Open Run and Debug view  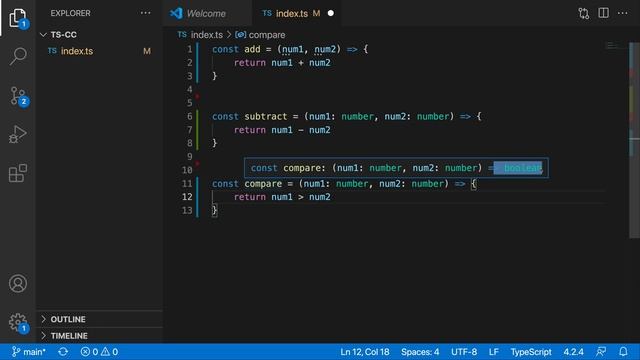pyautogui.click(x=18, y=134)
